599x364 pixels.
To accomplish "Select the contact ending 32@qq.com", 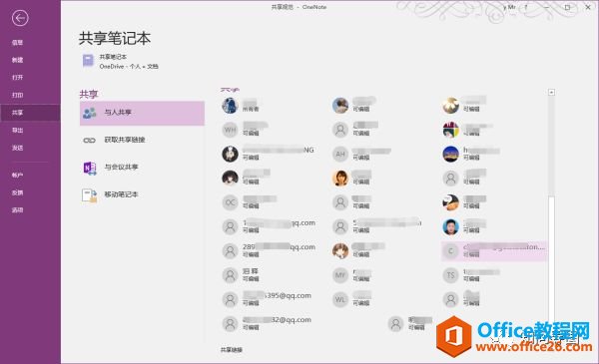I will coord(277,320).
